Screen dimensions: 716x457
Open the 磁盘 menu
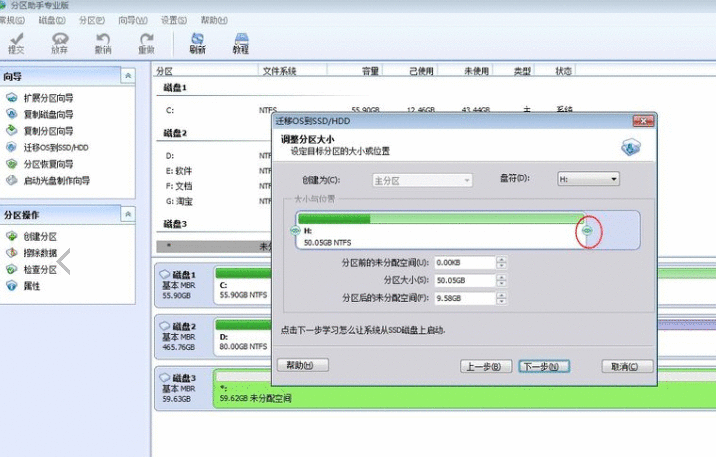click(52, 20)
